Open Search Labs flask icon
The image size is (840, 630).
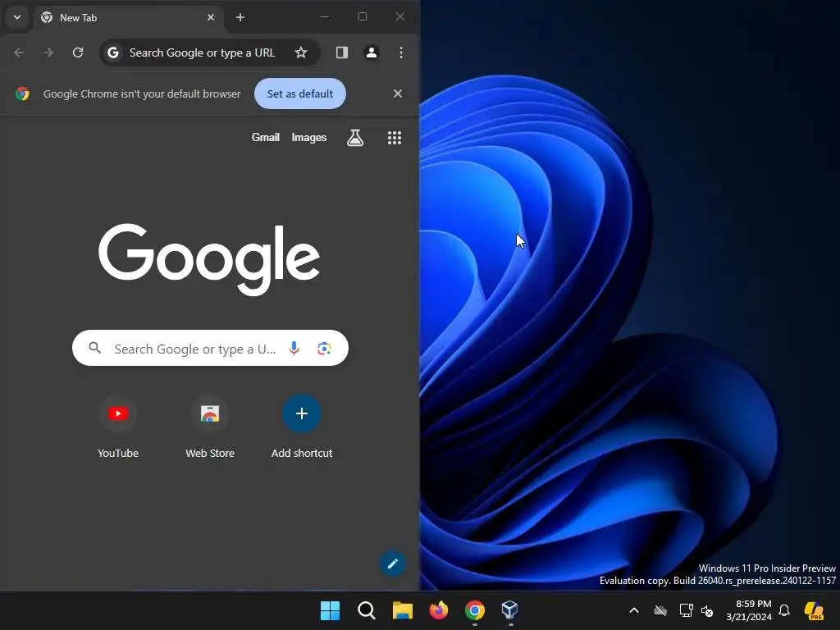pyautogui.click(x=354, y=138)
